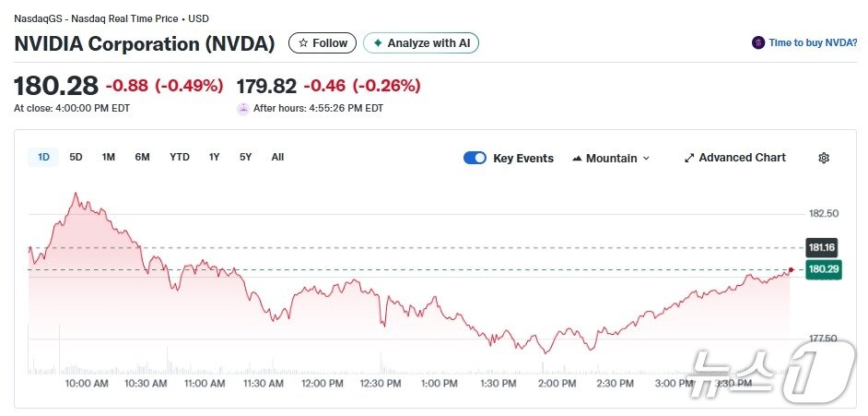Viewport: 868px width, 416px height.
Task: Select the 1D time range tab
Action: pyautogui.click(x=43, y=157)
